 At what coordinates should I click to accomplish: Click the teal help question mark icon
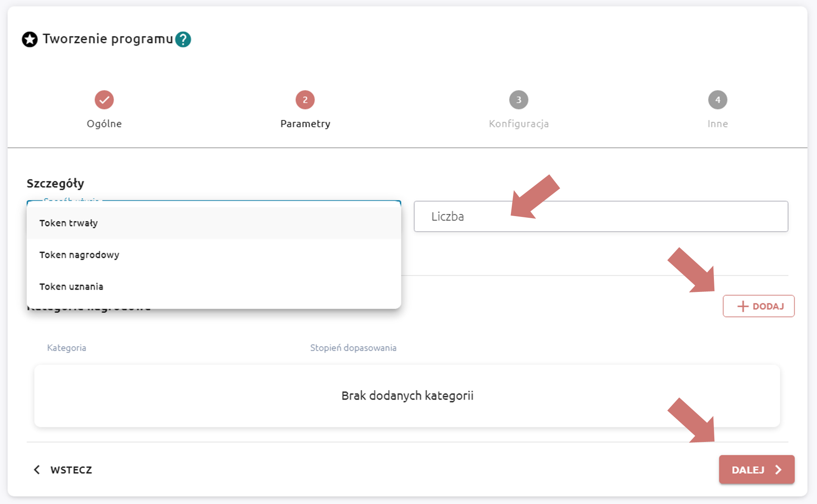point(183,39)
